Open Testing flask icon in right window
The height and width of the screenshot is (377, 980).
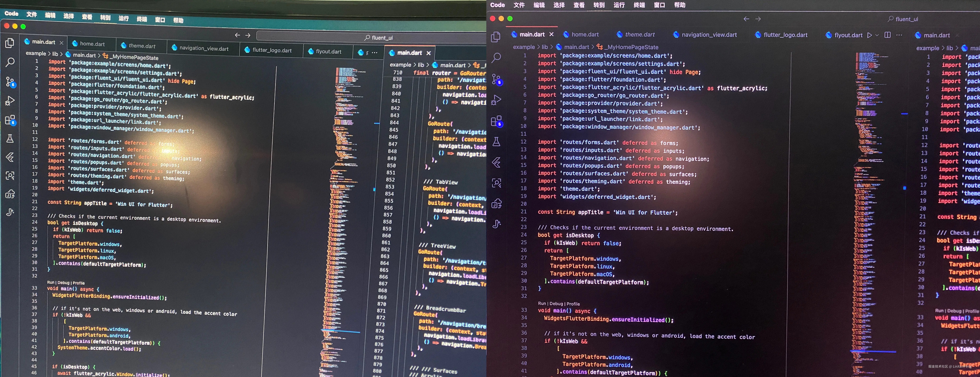[496, 142]
